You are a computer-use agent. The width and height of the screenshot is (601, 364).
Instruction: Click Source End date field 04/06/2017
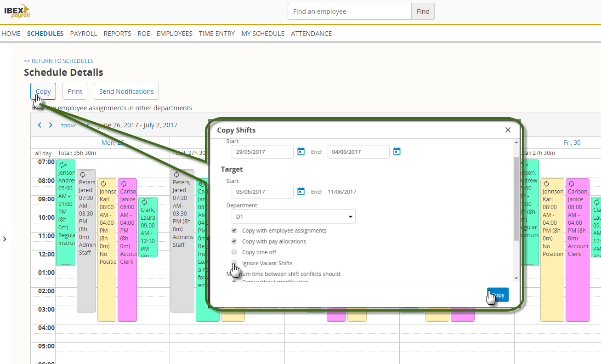point(358,152)
